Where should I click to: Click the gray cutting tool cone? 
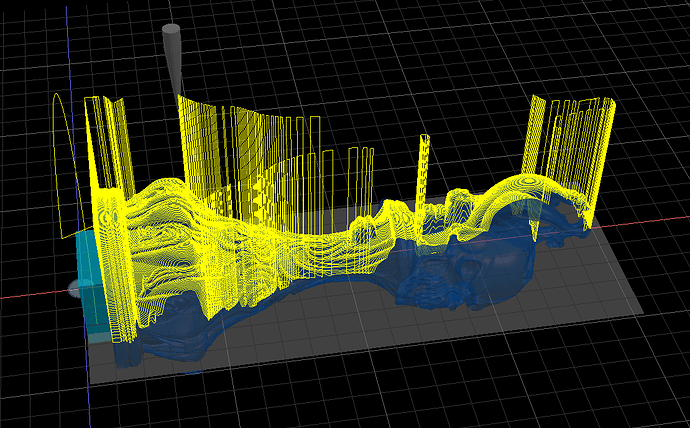(x=172, y=55)
